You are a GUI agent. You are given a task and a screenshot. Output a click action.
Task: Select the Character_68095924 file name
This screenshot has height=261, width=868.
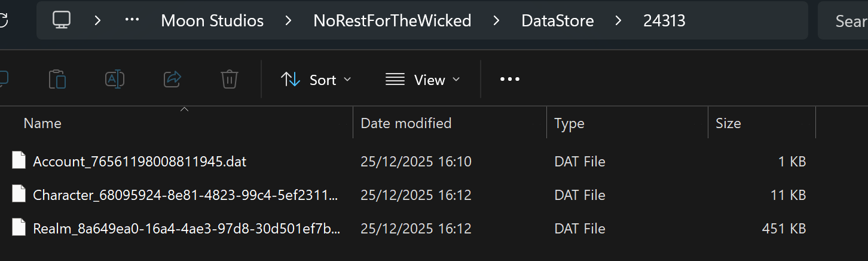185,195
